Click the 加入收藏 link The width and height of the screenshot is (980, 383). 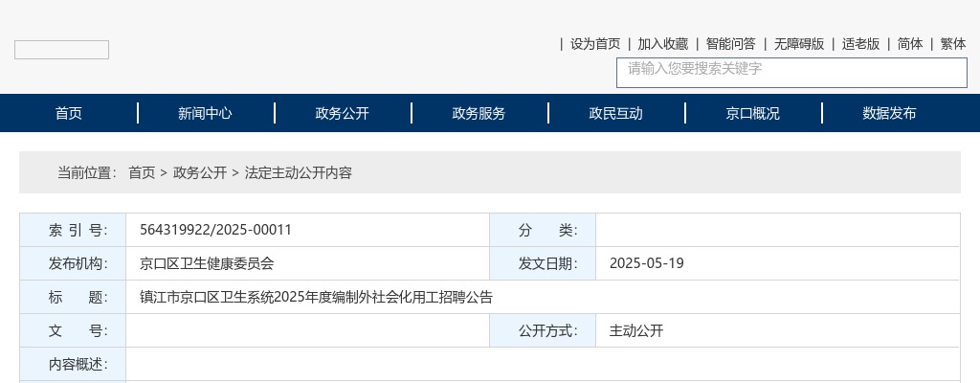tap(663, 44)
